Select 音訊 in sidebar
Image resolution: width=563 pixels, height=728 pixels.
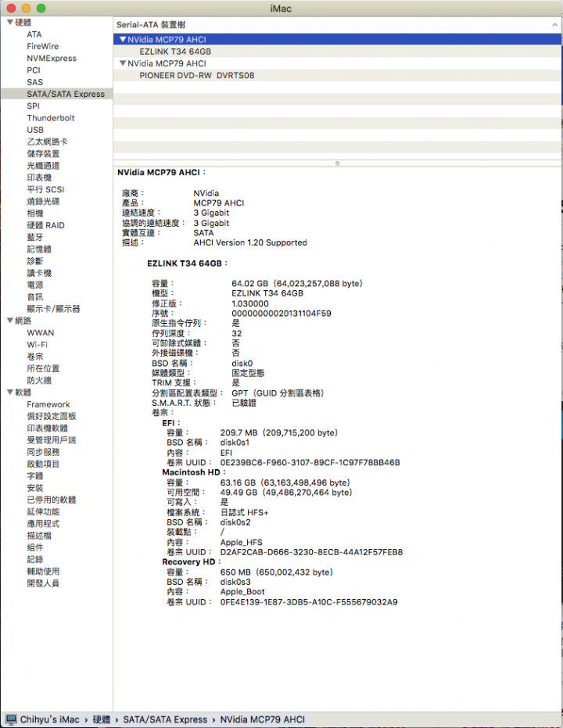(x=35, y=297)
